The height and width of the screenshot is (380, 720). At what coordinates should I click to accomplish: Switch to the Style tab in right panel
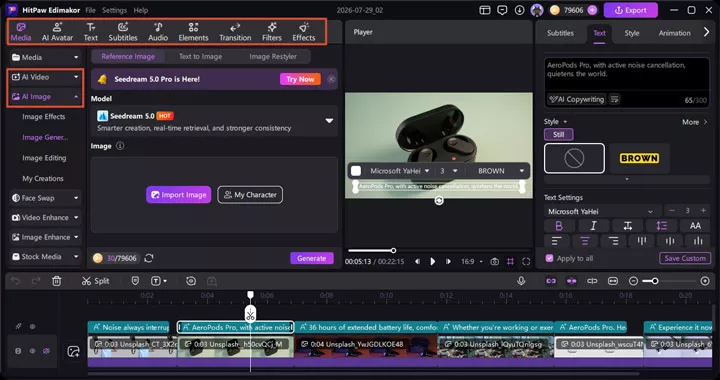click(x=632, y=33)
